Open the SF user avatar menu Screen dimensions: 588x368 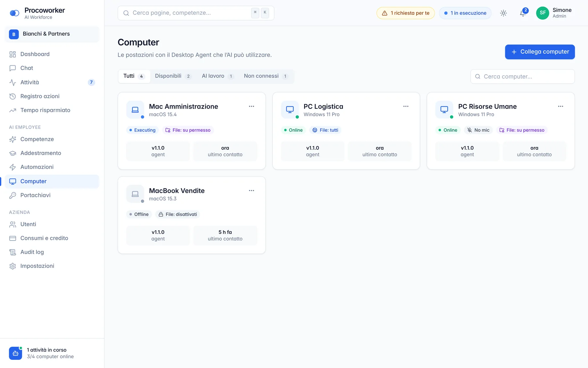(543, 13)
